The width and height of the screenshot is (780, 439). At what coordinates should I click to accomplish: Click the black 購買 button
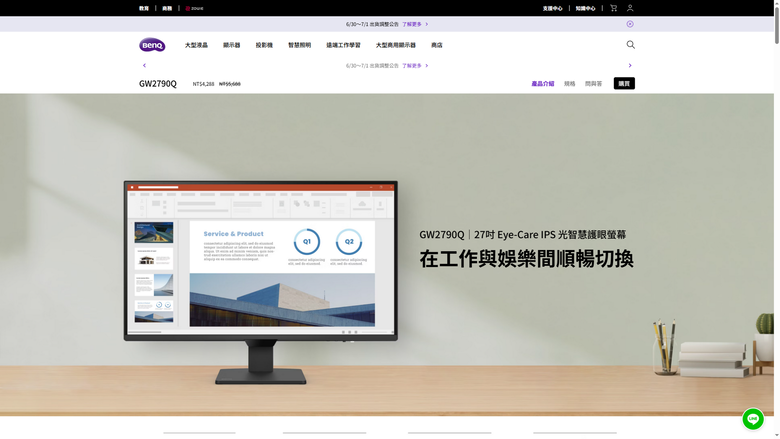click(624, 84)
